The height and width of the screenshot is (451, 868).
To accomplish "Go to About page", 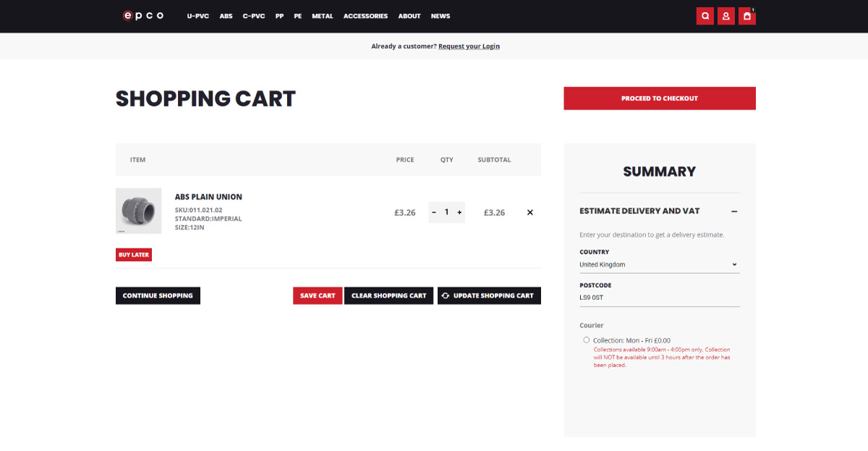I will coord(409,16).
